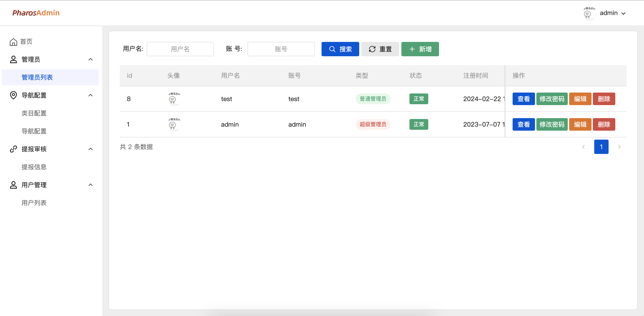Collapse the 管理员 sidebar section

coord(91,59)
